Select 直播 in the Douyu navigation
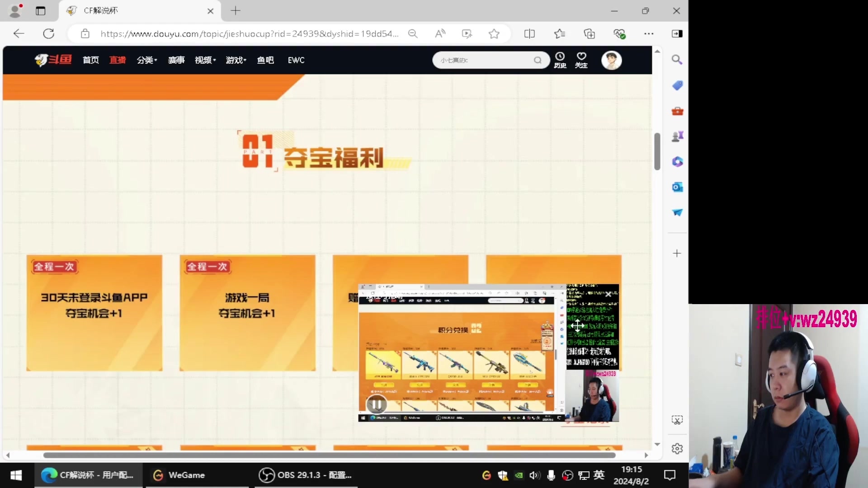Viewport: 868px width, 488px height. [x=118, y=60]
